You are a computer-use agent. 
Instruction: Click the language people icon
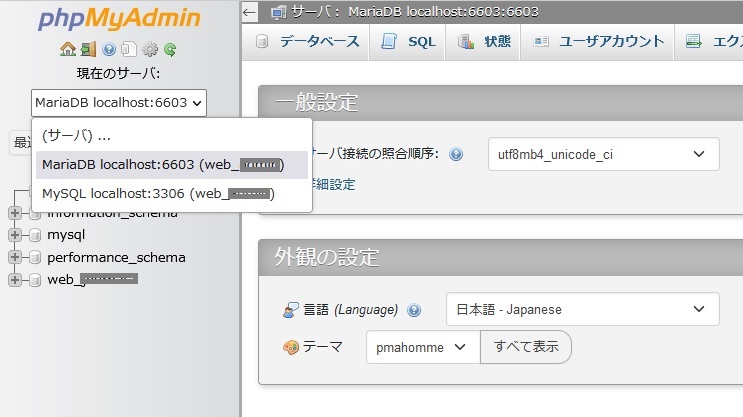tap(290, 310)
